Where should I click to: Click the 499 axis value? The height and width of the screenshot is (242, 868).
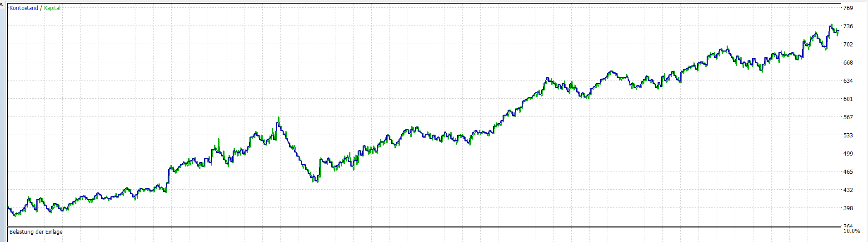(848, 154)
